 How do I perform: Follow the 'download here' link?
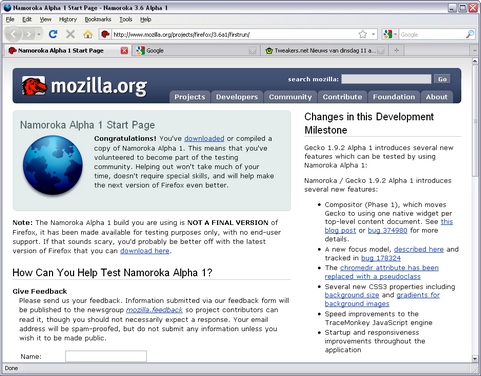point(145,251)
